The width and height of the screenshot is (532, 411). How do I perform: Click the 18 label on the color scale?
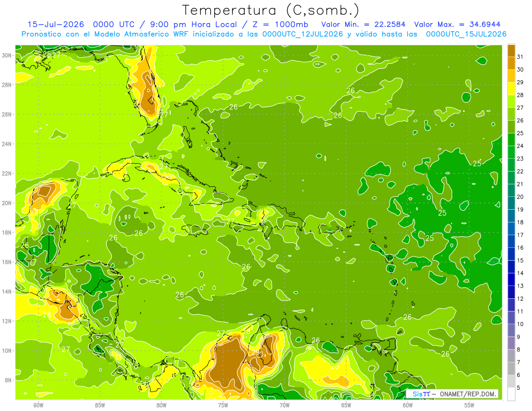pyautogui.click(x=520, y=222)
